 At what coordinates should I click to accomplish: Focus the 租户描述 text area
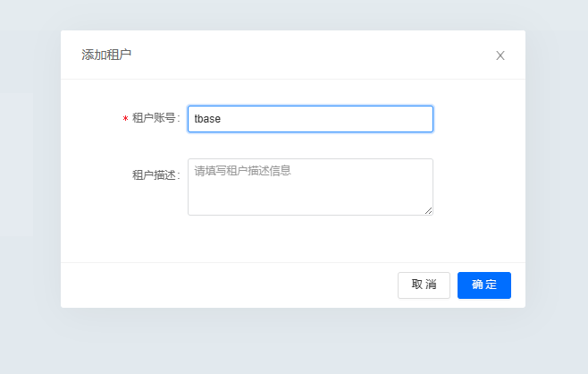[310, 192]
